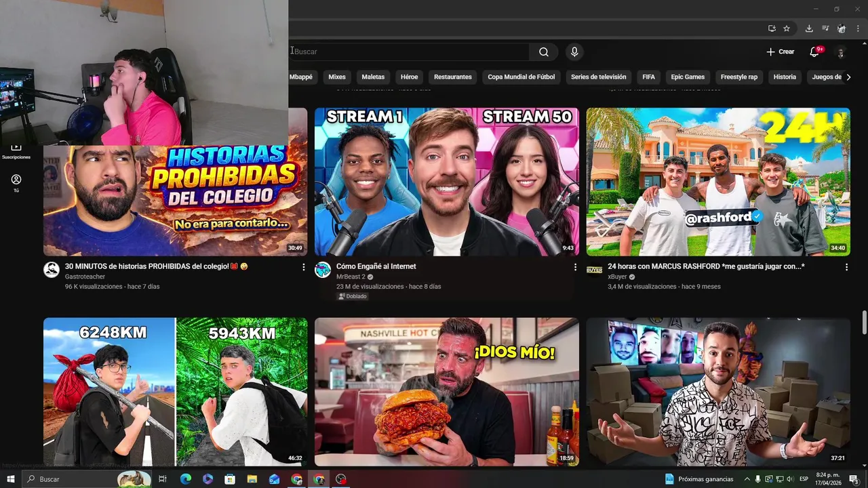Bookmark this page with star icon
The height and width of the screenshot is (488, 868).
[x=787, y=28]
